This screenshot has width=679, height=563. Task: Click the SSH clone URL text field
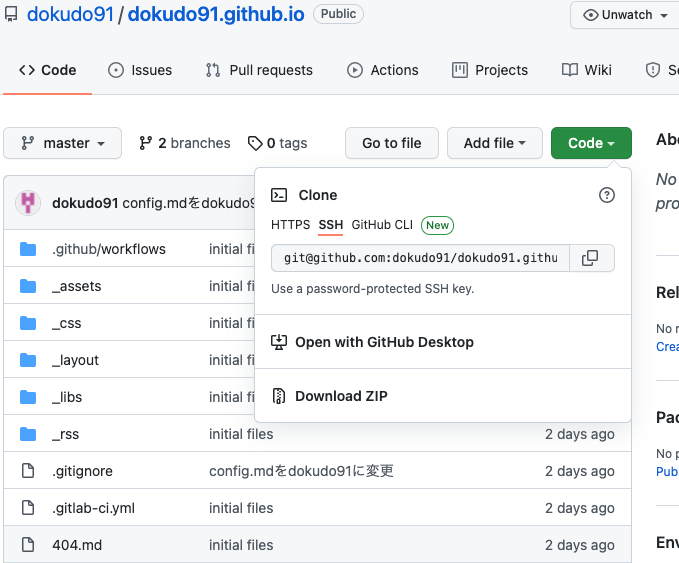(420, 258)
